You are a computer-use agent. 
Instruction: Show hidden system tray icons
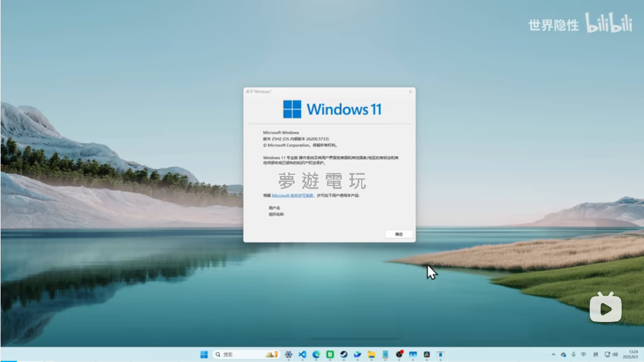[553, 354]
